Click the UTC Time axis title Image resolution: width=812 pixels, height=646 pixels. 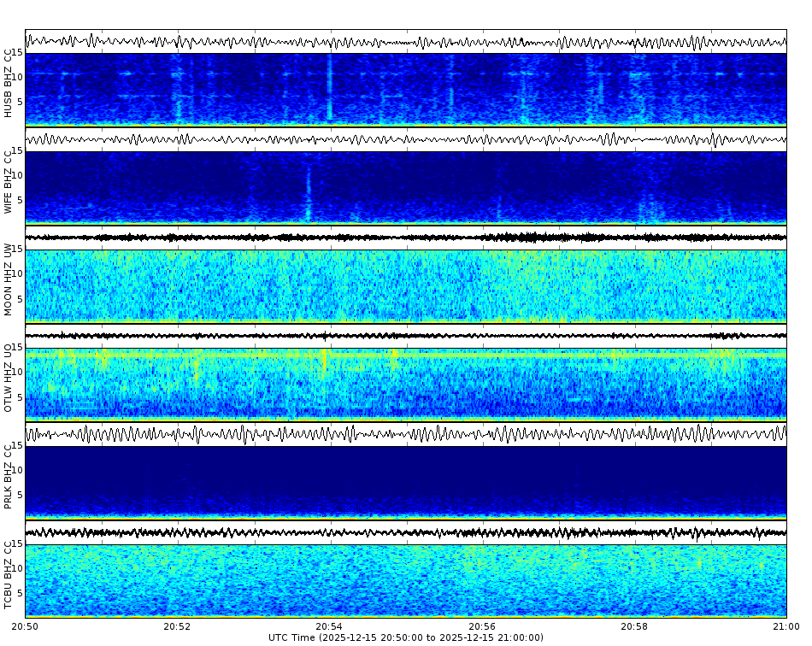[406, 637]
